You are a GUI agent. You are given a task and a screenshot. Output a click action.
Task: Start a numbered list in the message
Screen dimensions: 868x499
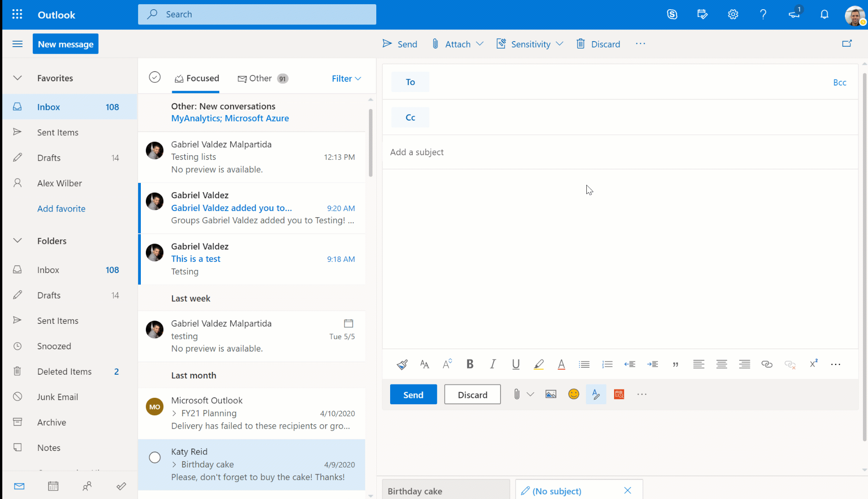click(607, 365)
